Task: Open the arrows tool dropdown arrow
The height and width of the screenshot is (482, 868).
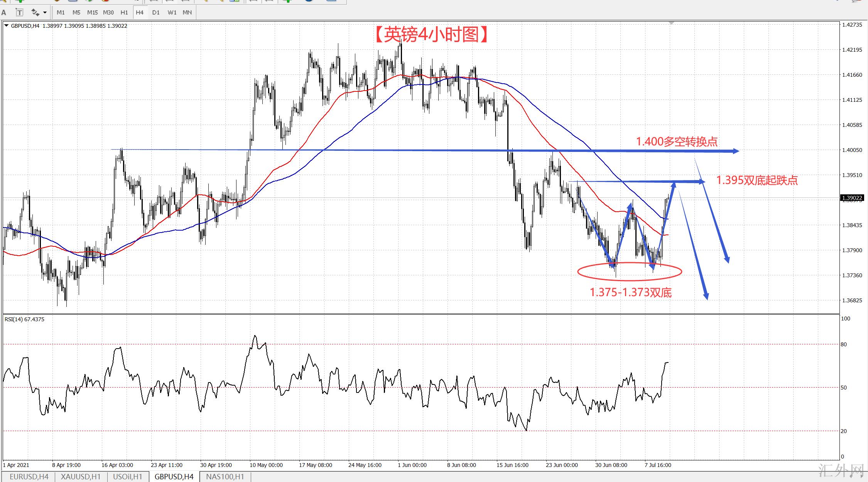Action: click(x=45, y=12)
